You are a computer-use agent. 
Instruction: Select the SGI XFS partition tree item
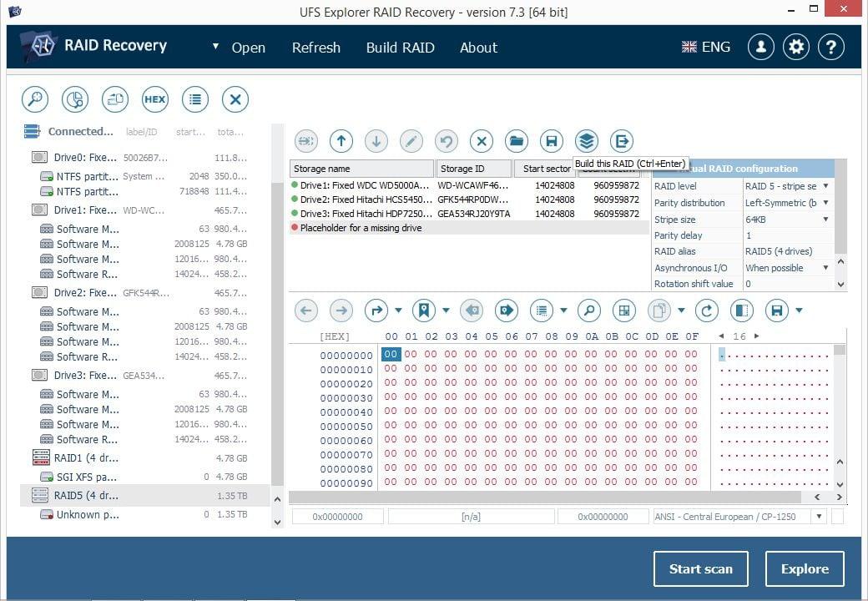144,477
